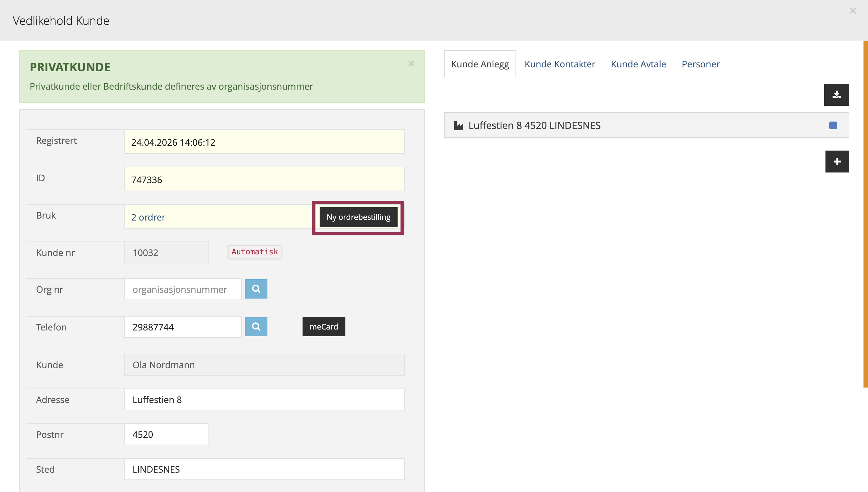Focus the Postnr input field
This screenshot has height=492, width=868.
(167, 434)
